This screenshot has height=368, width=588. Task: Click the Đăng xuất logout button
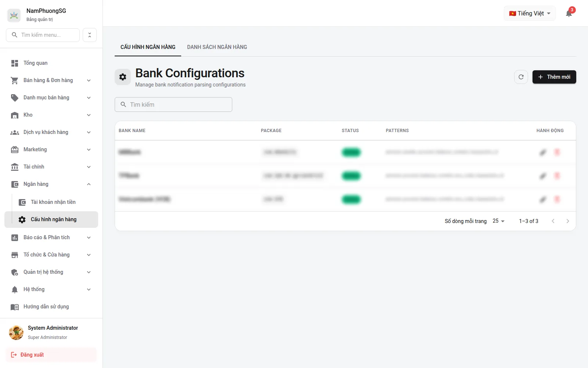[51, 355]
